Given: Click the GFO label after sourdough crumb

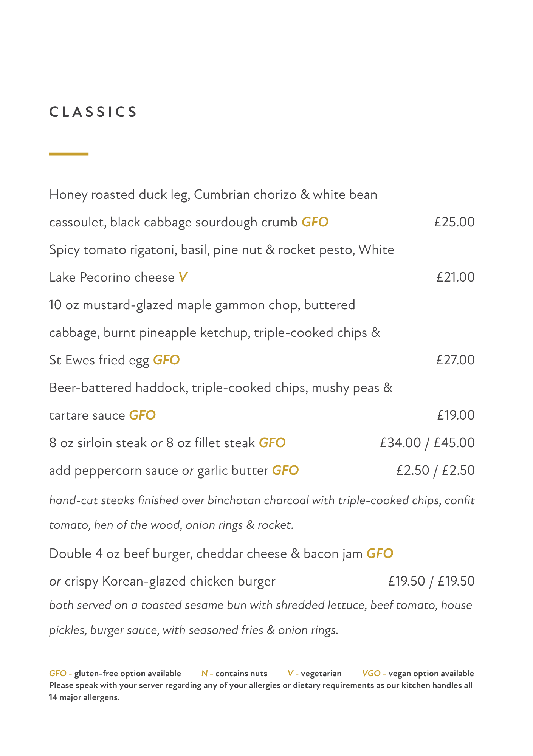Looking at the screenshot, I should [x=315, y=222].
